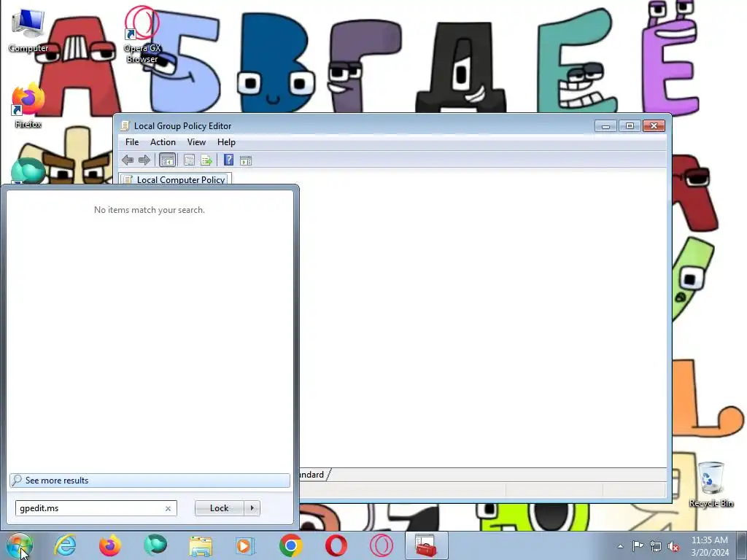
Task: Select the Computer desktop icon
Action: pos(28,31)
